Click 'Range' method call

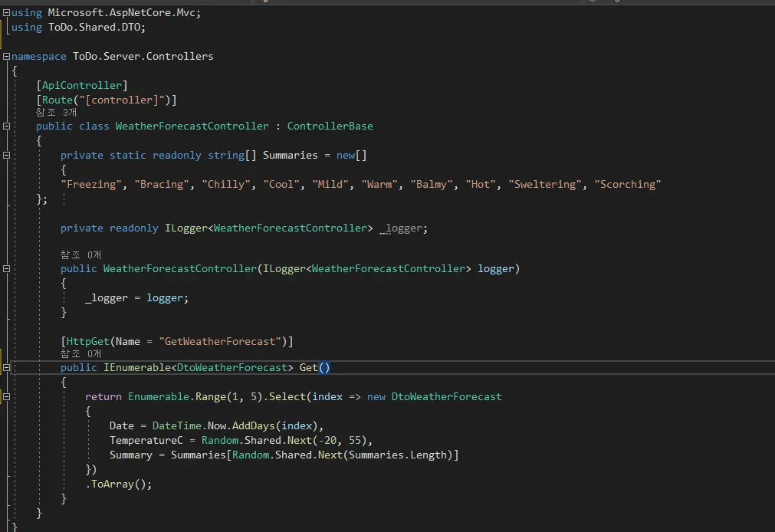(211, 396)
